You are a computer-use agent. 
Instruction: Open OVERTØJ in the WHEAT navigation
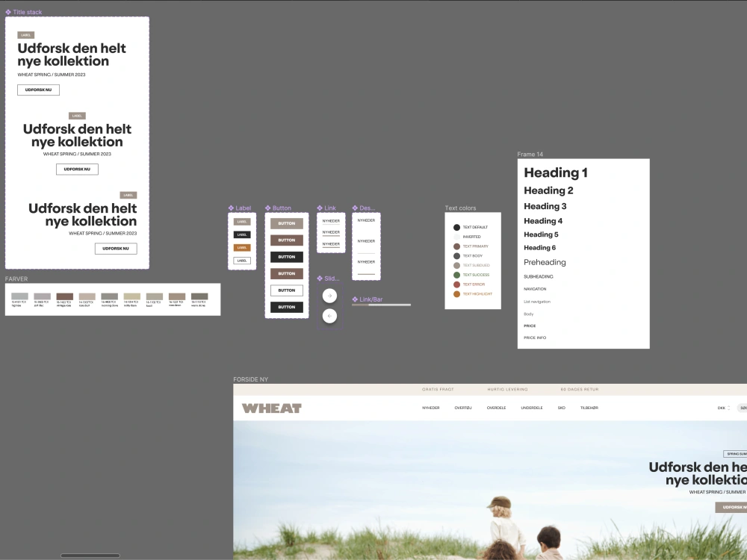[463, 408]
